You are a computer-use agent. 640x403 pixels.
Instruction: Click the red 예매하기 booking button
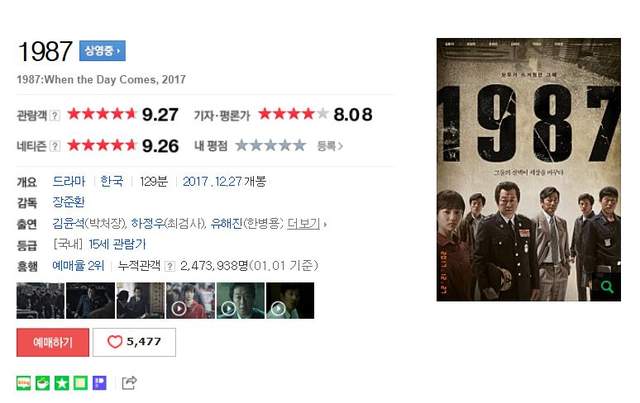(x=53, y=342)
